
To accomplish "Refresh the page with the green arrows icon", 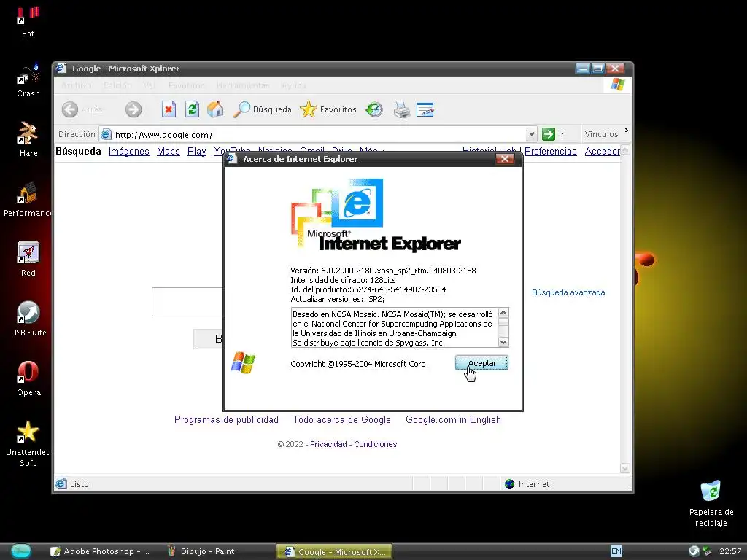I will pos(192,109).
